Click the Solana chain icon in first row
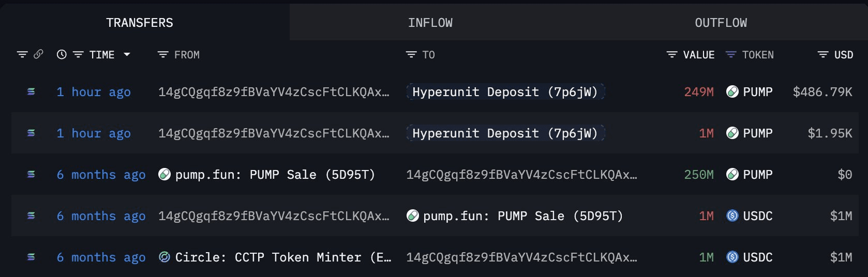The height and width of the screenshot is (277, 868). pyautogui.click(x=31, y=91)
